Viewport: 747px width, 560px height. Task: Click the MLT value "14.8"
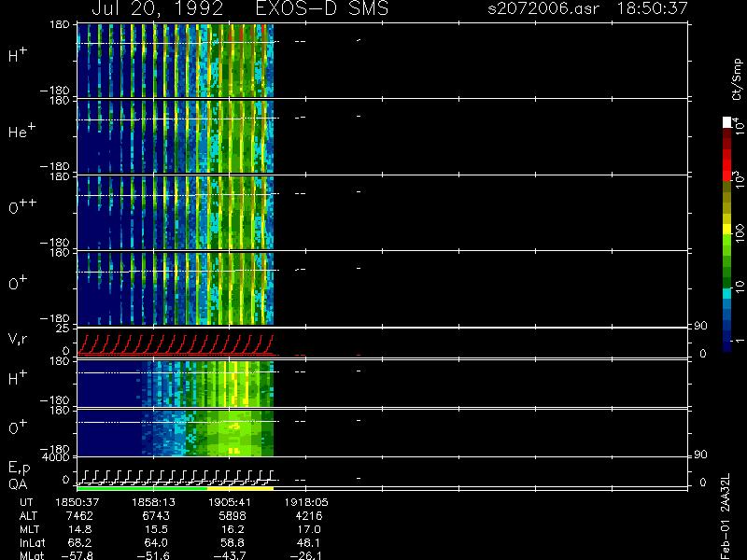click(x=79, y=529)
